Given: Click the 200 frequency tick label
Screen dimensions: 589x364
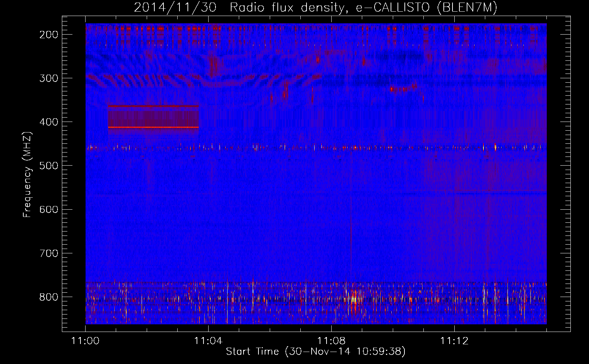Looking at the screenshot, I should coord(49,35).
